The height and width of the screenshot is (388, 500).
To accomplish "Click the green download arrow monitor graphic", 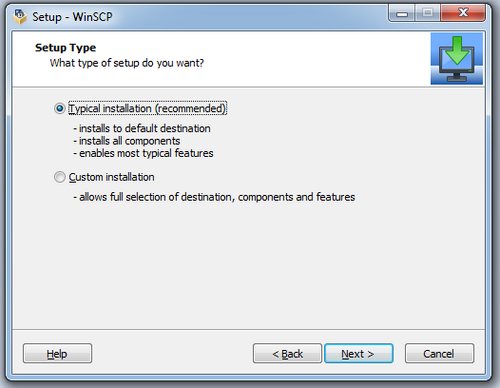I will [x=456, y=59].
